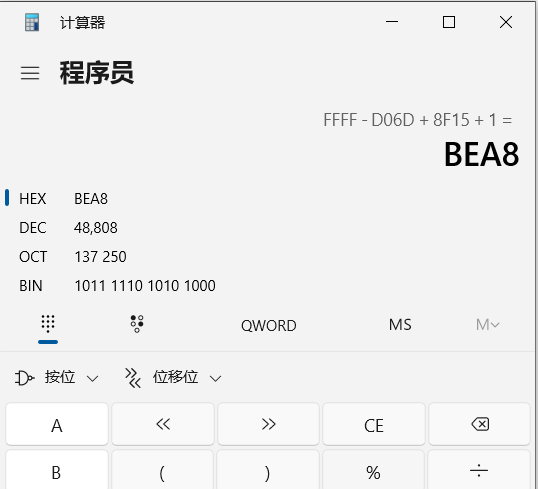This screenshot has width=538, height=489.
Task: Click the hex digit A key
Action: pyautogui.click(x=57, y=424)
